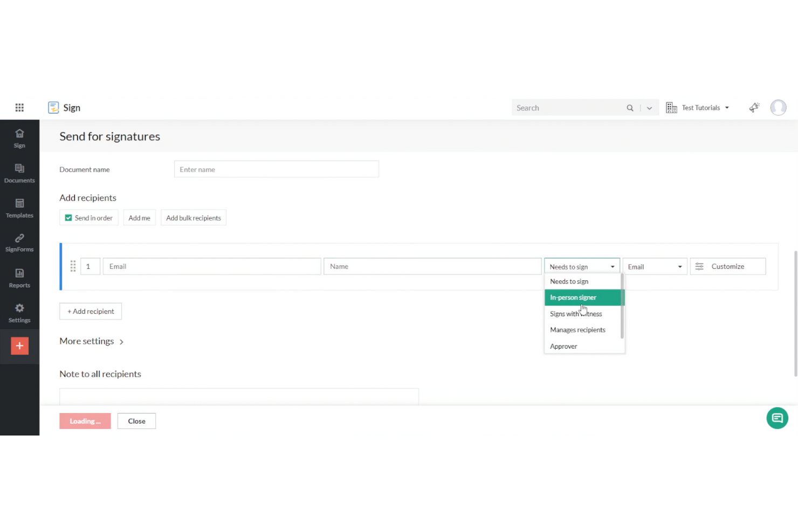
Task: Open the Email delivery method dropdown
Action: coord(654,266)
